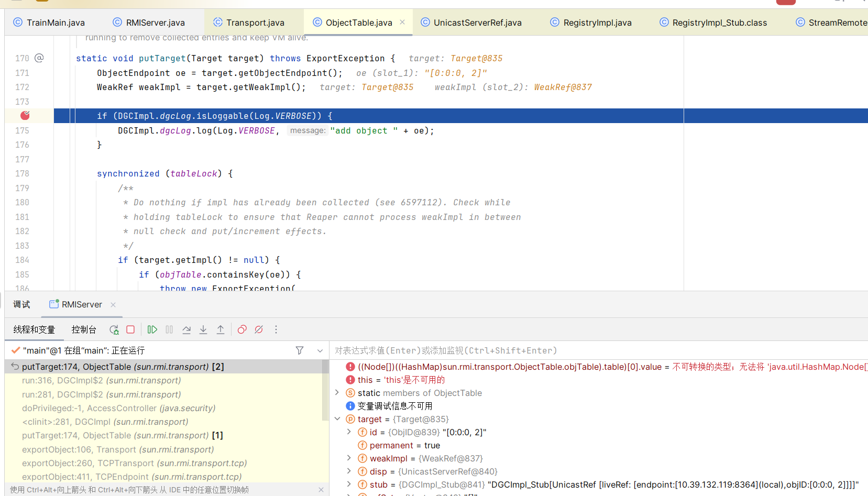Click inline hint WeakRef@837 on line 172
868x496 pixels.
click(563, 87)
